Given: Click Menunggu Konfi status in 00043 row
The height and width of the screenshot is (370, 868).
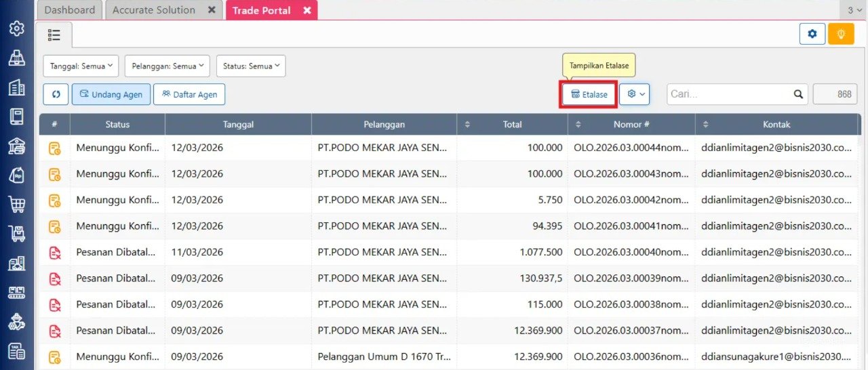Looking at the screenshot, I should click(x=117, y=174).
